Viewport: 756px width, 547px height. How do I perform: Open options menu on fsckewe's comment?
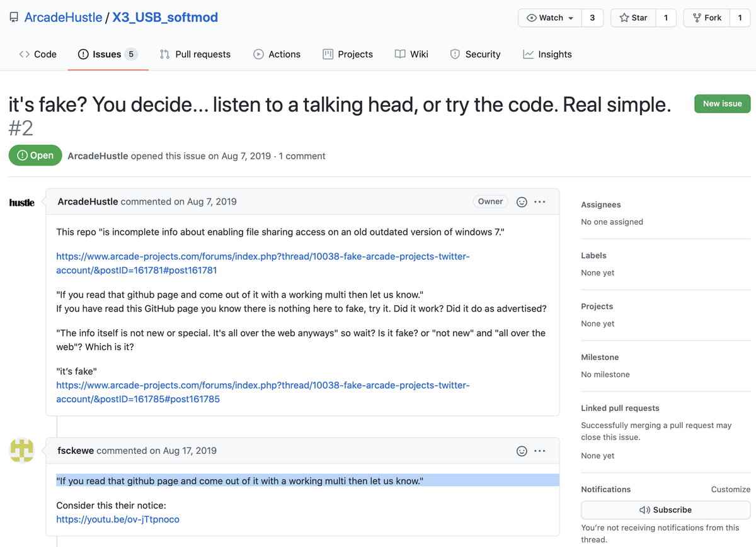540,451
